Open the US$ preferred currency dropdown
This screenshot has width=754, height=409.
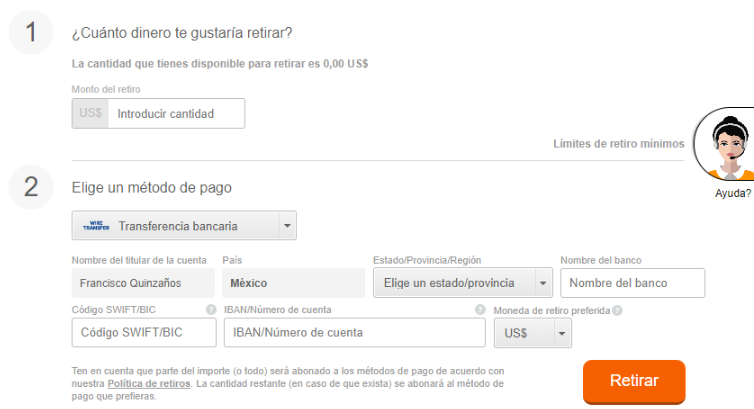533,333
